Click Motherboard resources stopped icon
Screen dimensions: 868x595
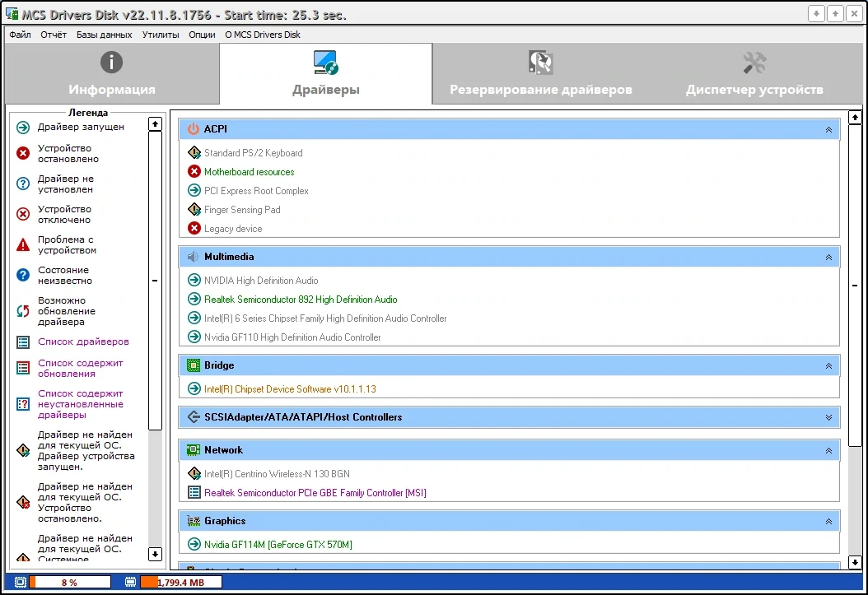click(x=194, y=171)
